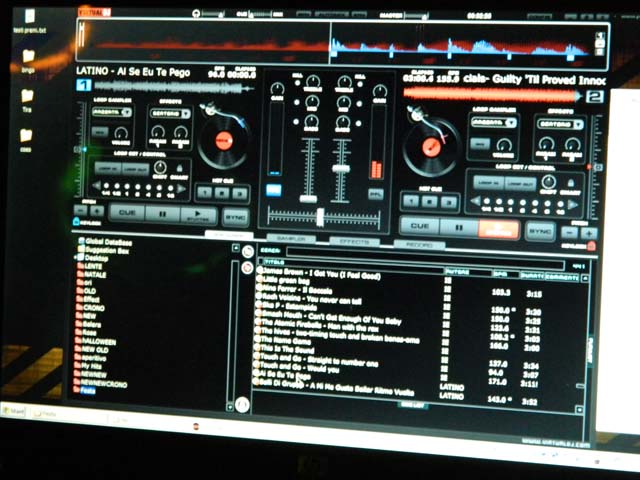Click deck 1 pitch plus button
The width and height of the screenshot is (640, 480).
tap(97, 211)
